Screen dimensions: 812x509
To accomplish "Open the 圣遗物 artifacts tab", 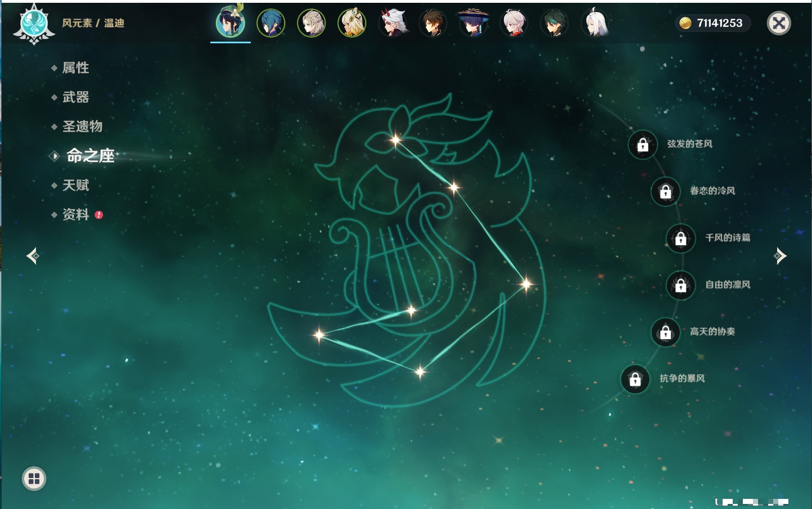I will tap(82, 127).
